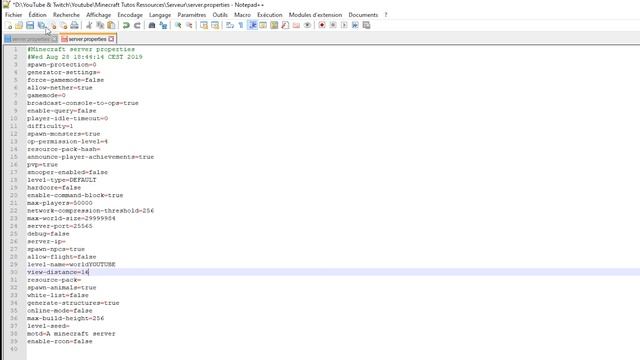The image size is (640, 360).
Task: Click the motd=A minecraft server line
Action: click(71, 334)
